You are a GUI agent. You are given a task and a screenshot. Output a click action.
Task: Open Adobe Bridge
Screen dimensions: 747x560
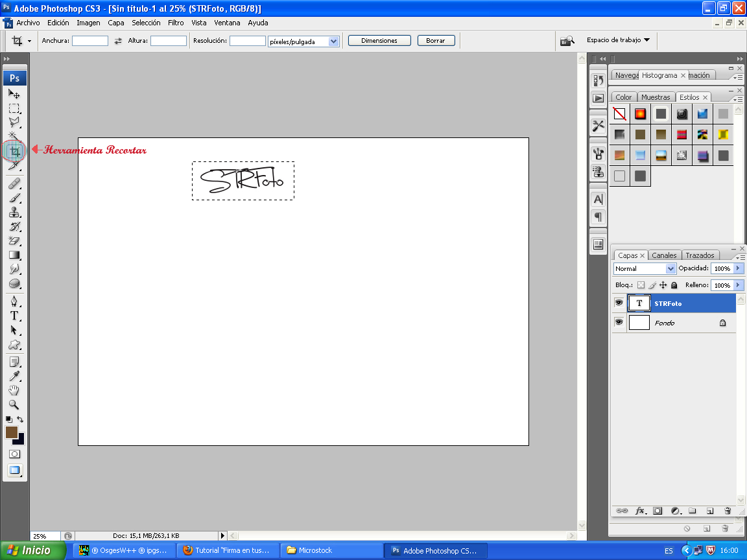coord(567,41)
